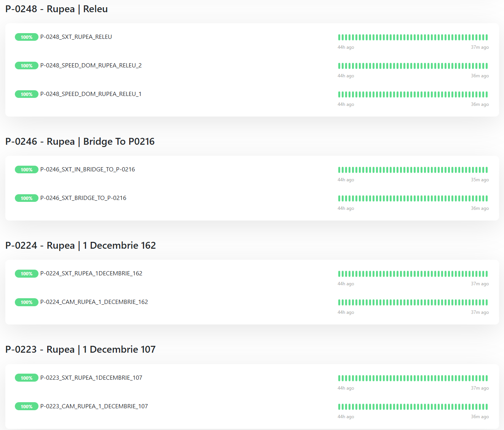Click the 100% badge beside P-0246_SXT_BRIDGE_TO_P-0216
Viewport: 504px width, 430px height.
point(26,198)
